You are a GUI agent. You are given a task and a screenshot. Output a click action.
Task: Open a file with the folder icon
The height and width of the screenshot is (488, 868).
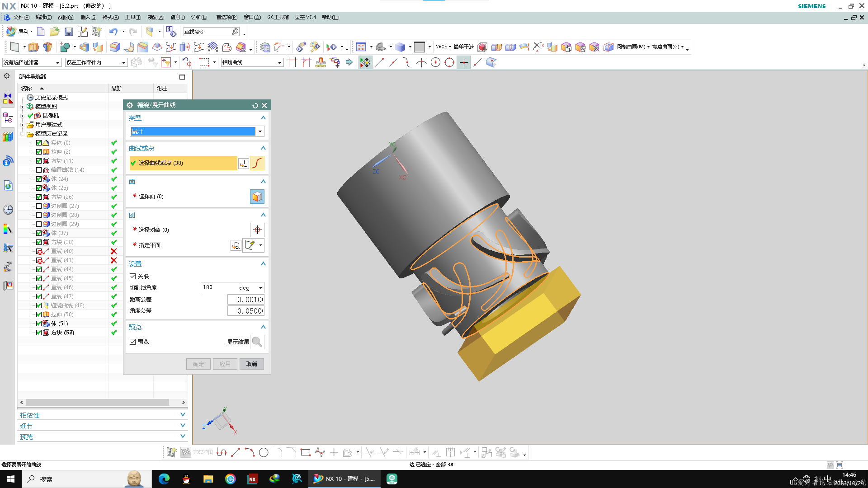pyautogui.click(x=55, y=32)
